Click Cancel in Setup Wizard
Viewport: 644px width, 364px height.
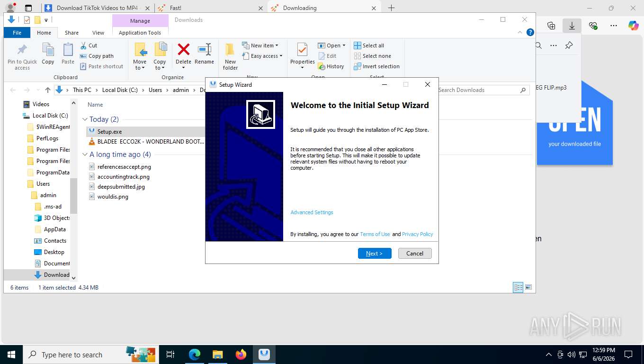[x=415, y=254]
